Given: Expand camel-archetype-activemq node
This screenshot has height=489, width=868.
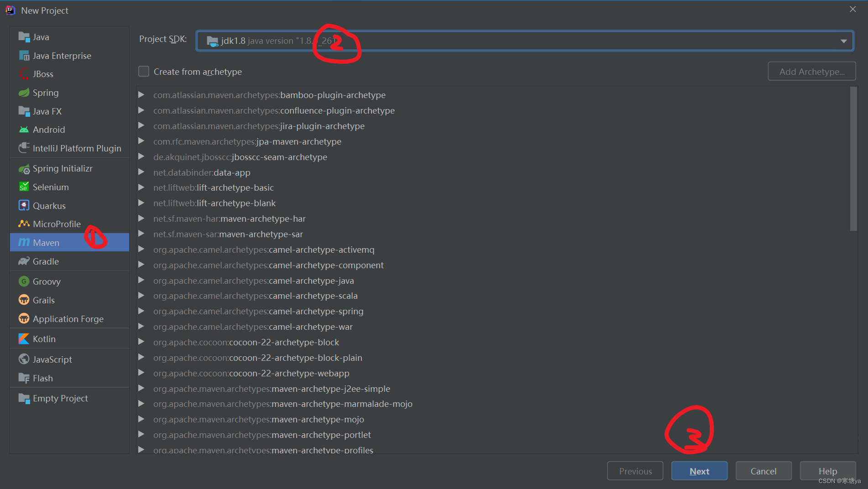Looking at the screenshot, I should point(141,250).
